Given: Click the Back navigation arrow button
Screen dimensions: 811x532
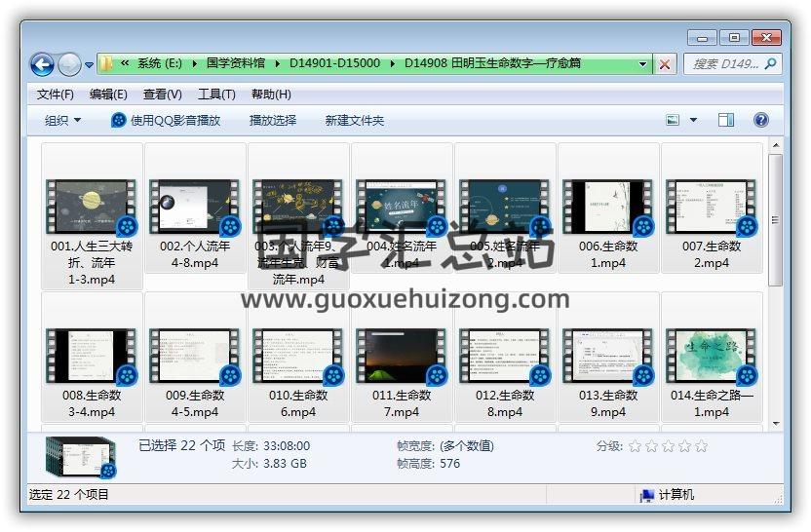Looking at the screenshot, I should click(x=42, y=64).
